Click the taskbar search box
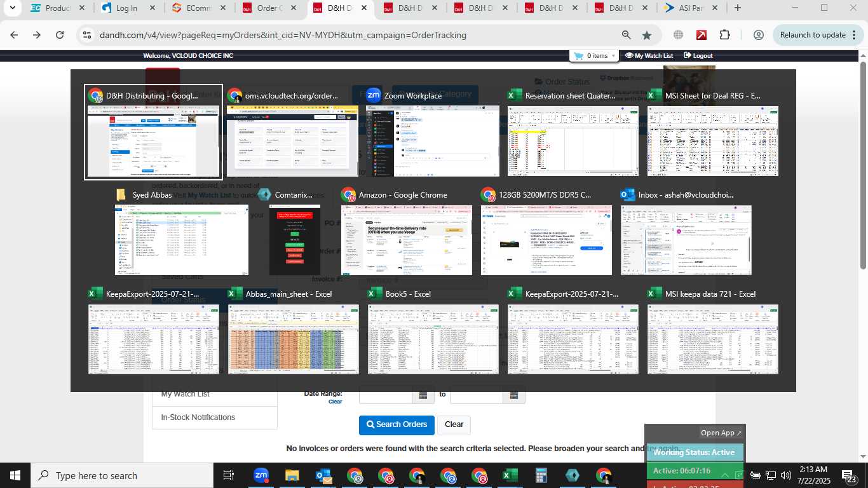 (x=122, y=475)
